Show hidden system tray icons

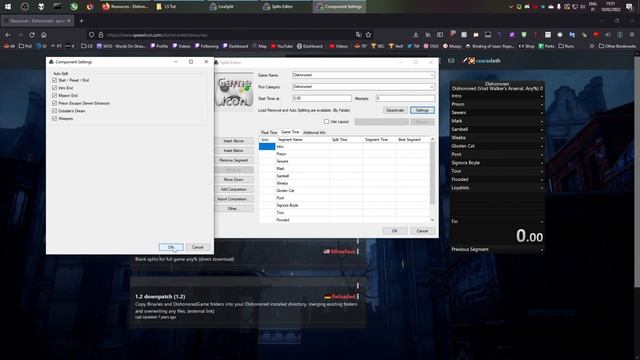click(x=511, y=7)
